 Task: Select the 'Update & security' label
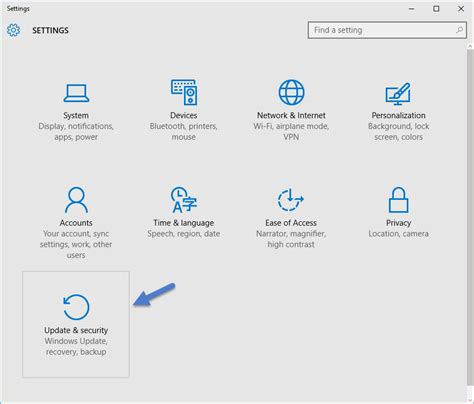pyautogui.click(x=76, y=330)
